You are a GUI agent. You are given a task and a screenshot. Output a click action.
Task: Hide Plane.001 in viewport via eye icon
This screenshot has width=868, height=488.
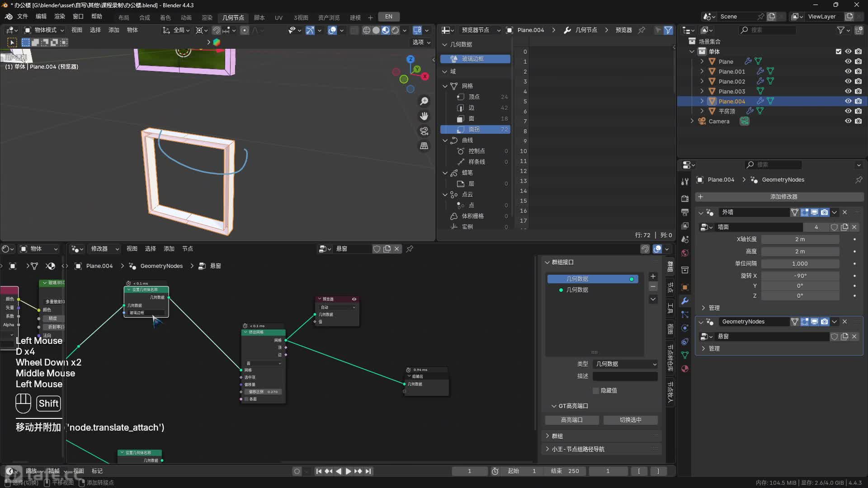point(848,71)
